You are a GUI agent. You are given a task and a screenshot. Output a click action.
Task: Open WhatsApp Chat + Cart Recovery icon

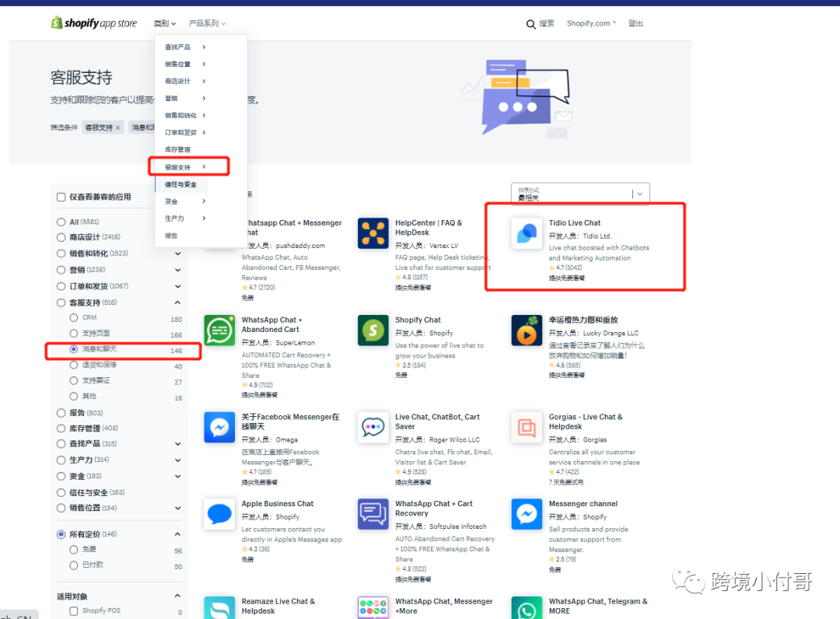(x=373, y=514)
